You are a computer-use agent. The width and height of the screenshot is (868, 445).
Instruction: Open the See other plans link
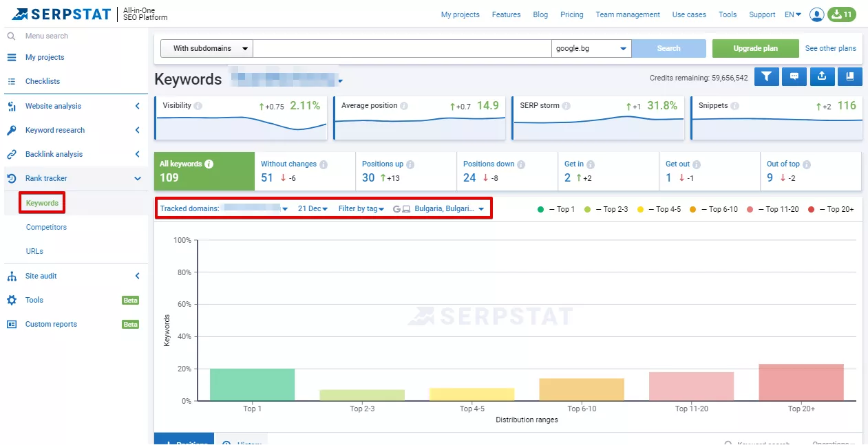point(830,48)
